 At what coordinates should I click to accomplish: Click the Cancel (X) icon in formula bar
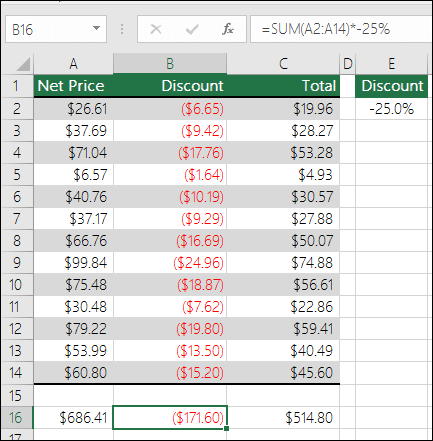click(156, 29)
